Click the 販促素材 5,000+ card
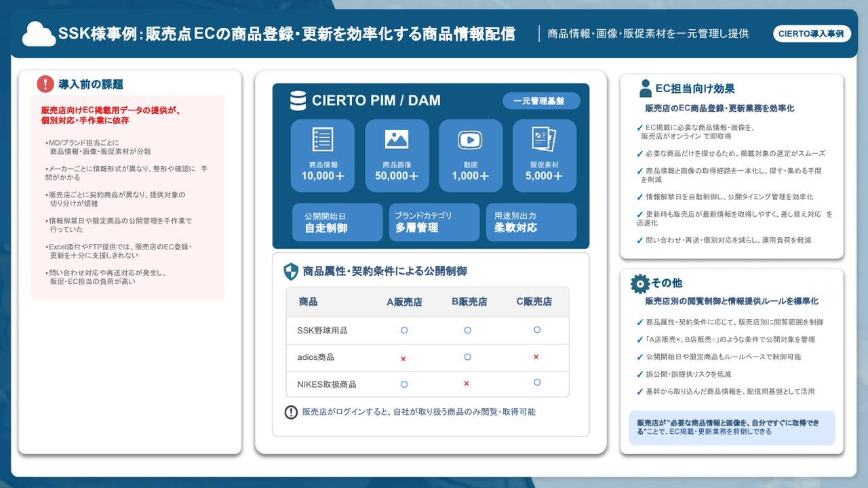Screen dimensions: 868x488 coord(545,156)
